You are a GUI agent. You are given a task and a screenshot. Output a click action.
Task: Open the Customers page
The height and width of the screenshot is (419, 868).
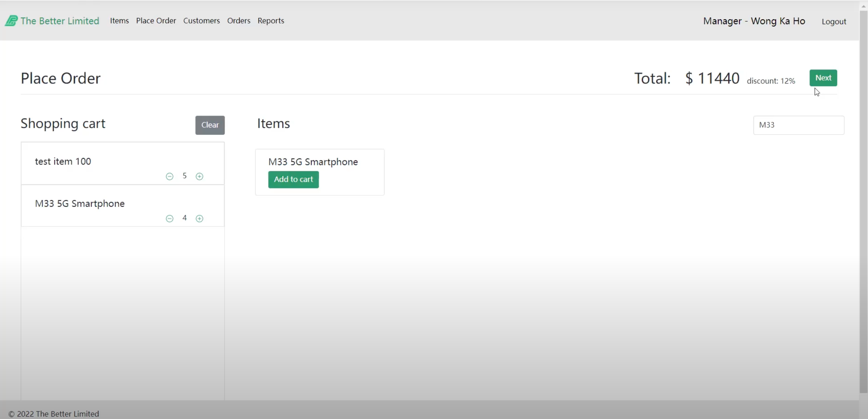[201, 21]
